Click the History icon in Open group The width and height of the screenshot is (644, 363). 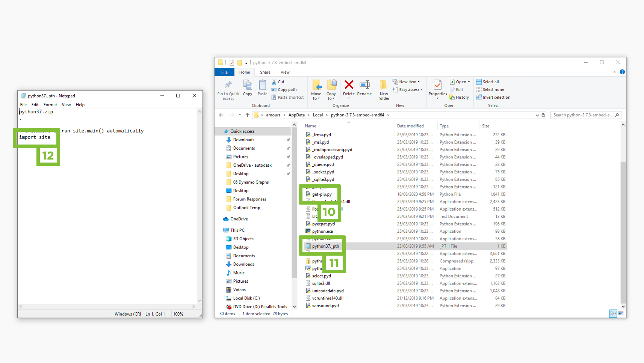pos(460,97)
